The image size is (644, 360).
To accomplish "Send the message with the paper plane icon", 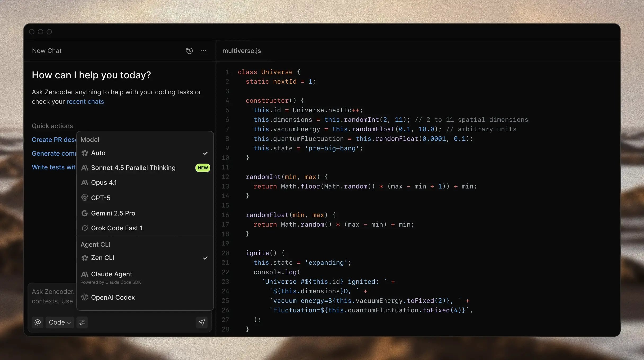I will [202, 322].
